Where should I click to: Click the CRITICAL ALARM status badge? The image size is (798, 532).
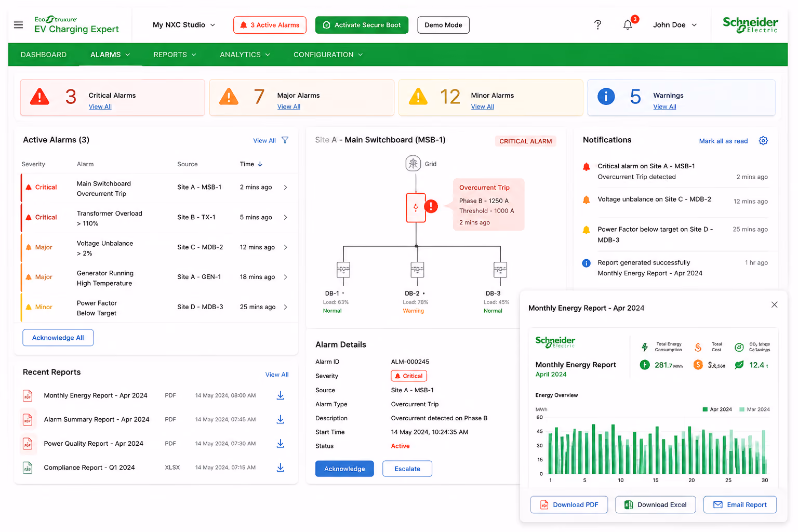(525, 141)
